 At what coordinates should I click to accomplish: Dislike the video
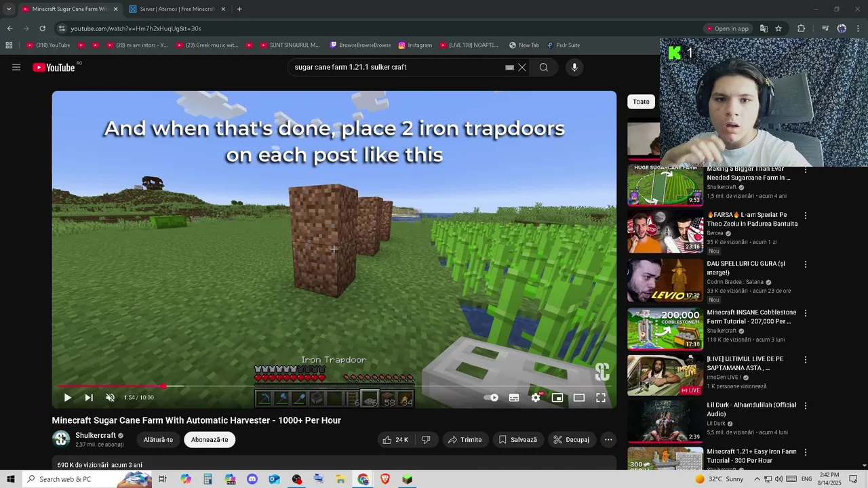click(426, 440)
